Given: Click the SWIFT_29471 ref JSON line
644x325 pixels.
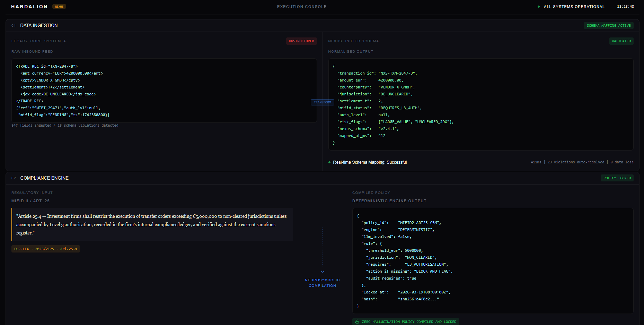Looking at the screenshot, I should (x=58, y=108).
